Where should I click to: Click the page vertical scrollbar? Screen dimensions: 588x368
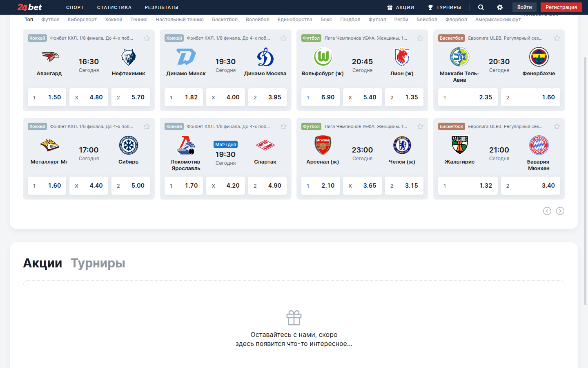585,180
